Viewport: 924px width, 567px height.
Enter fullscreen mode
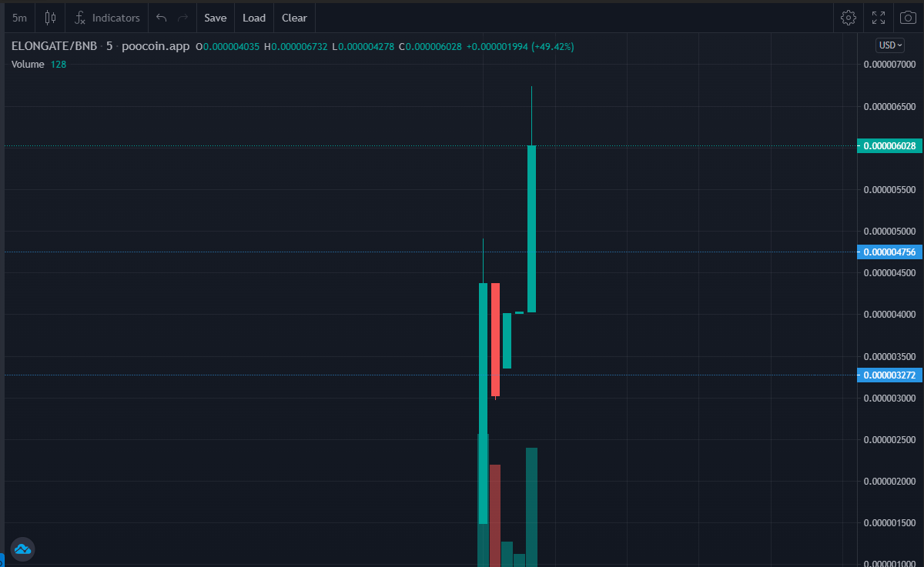pyautogui.click(x=879, y=18)
